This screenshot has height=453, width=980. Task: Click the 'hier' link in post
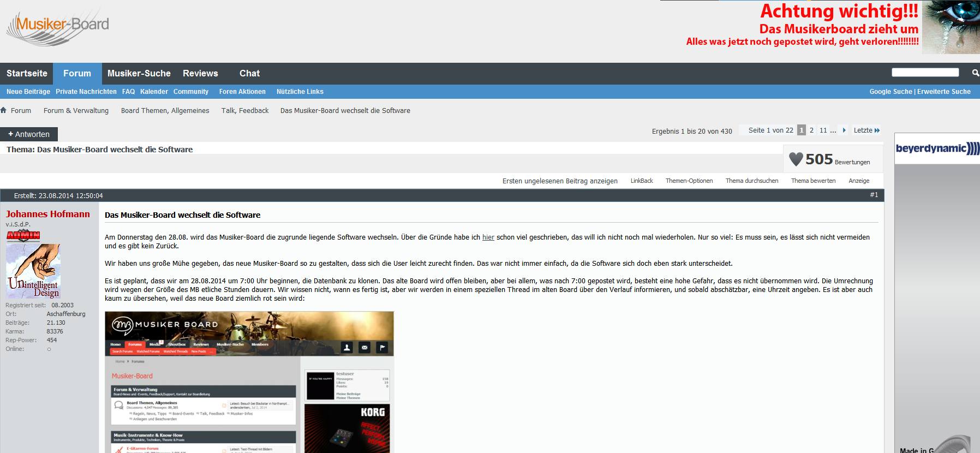488,237
